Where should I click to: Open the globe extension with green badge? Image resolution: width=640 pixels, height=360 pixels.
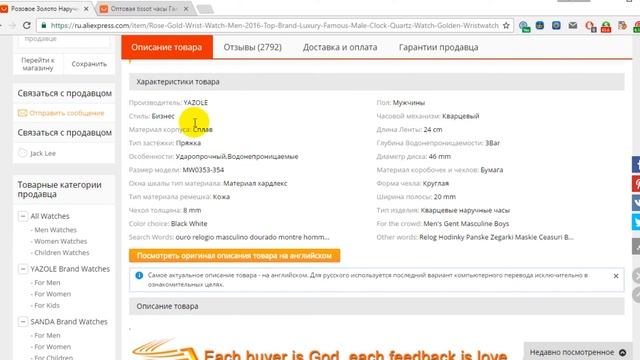[x=524, y=26]
